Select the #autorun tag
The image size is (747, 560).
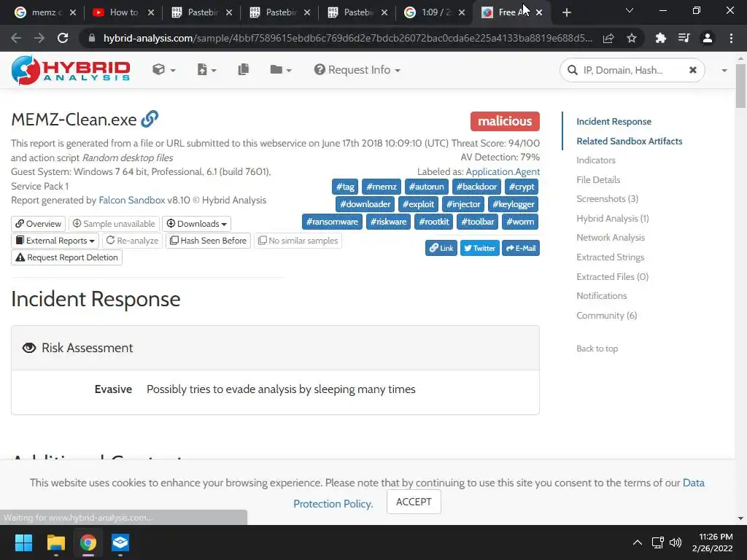[x=426, y=187]
